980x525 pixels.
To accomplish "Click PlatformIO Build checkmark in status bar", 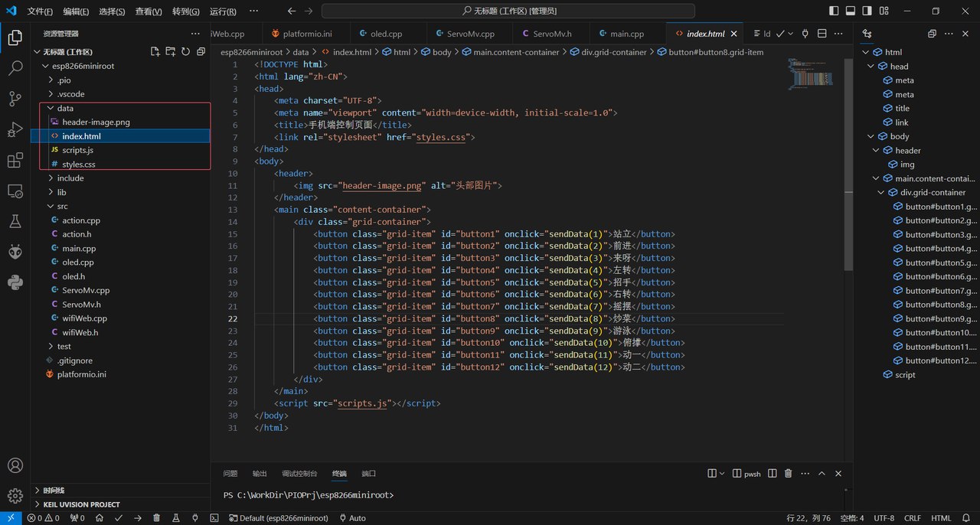I will coord(119,518).
